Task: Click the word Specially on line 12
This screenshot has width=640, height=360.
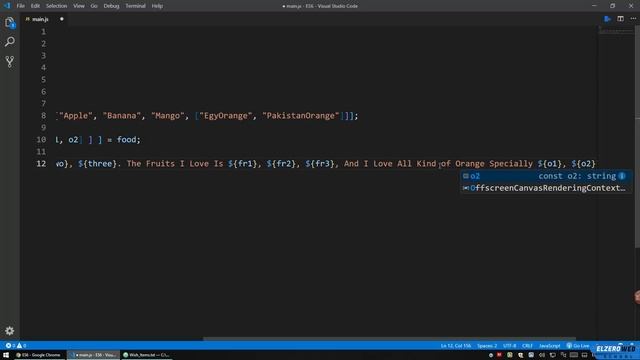Action: point(511,164)
